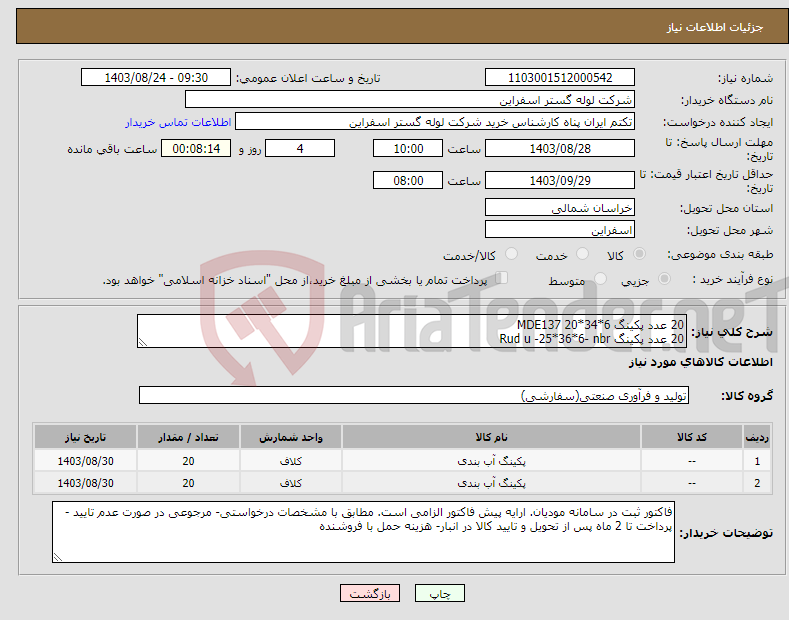Click the ردیف column header

[757, 437]
